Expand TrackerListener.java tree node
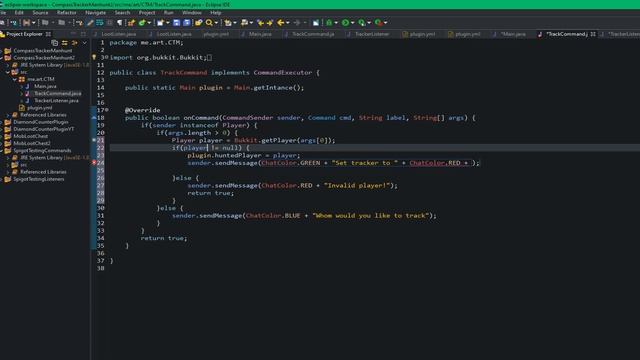Screen dimensions: 640x360 tap(22, 101)
